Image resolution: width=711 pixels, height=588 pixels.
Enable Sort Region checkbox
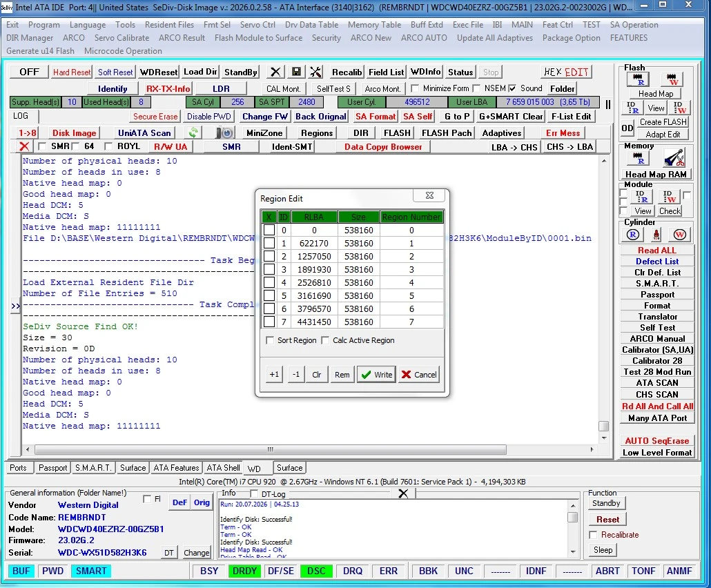coord(270,340)
